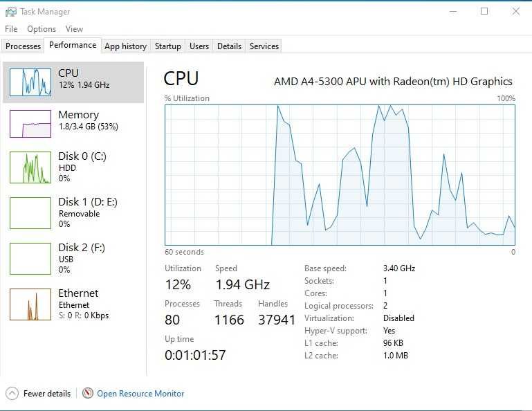
Task: Open the Disk 1 (D: E:) removable graph
Action: coord(30,212)
